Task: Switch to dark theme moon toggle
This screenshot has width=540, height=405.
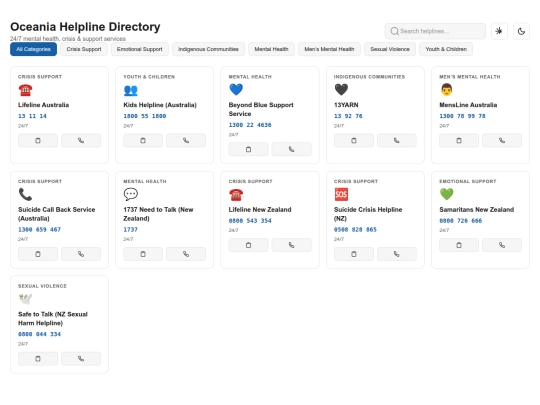Action: pyautogui.click(x=521, y=31)
